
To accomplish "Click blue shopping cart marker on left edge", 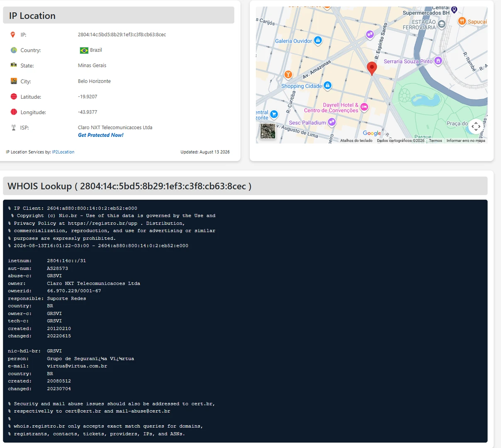I will pos(274,114).
